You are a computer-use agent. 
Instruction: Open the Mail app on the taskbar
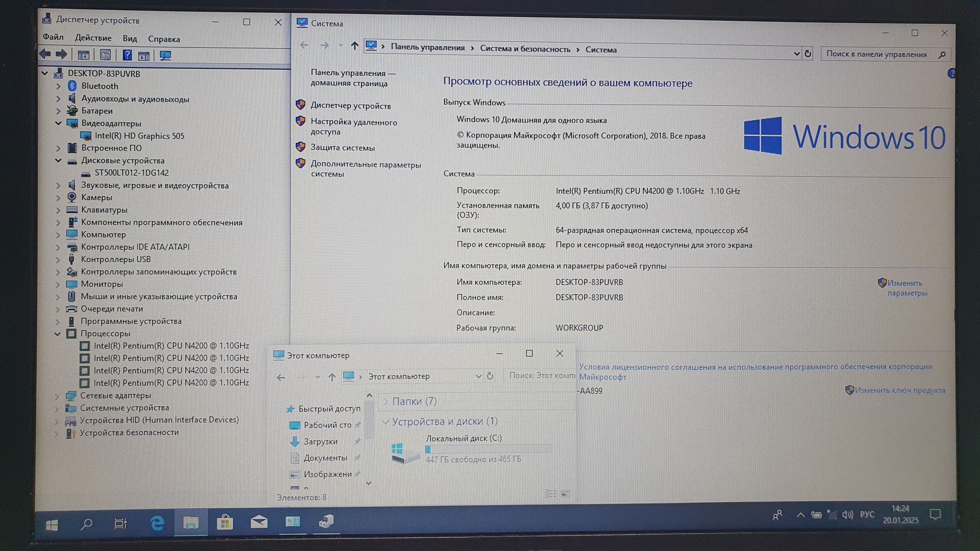tap(259, 522)
